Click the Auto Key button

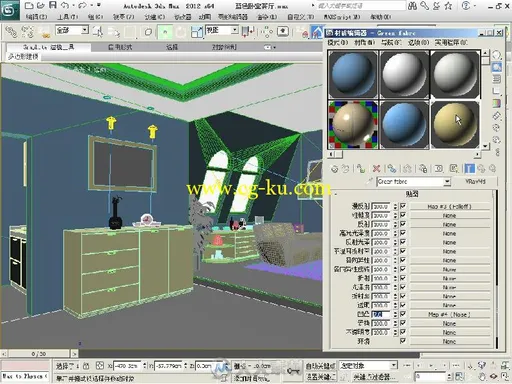[x=320, y=366]
